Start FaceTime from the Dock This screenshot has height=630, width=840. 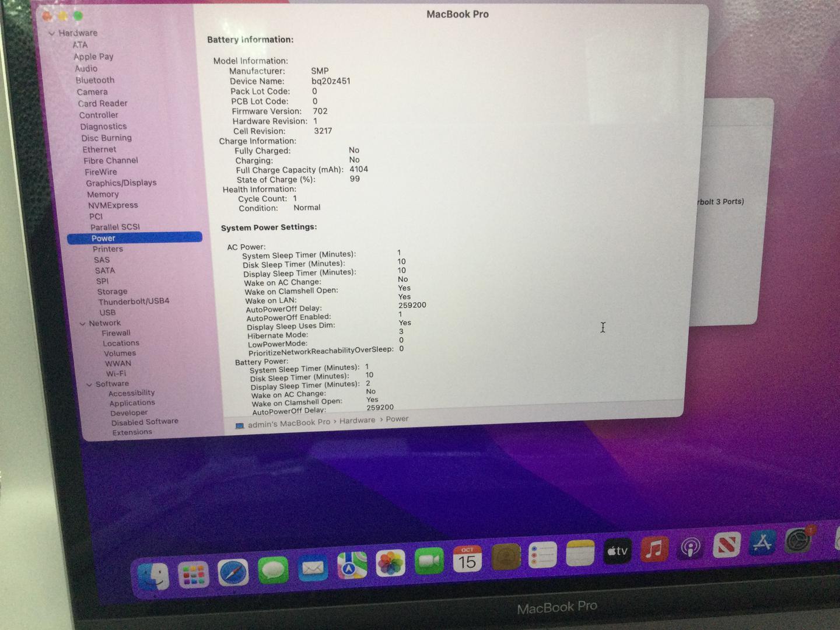(x=429, y=561)
